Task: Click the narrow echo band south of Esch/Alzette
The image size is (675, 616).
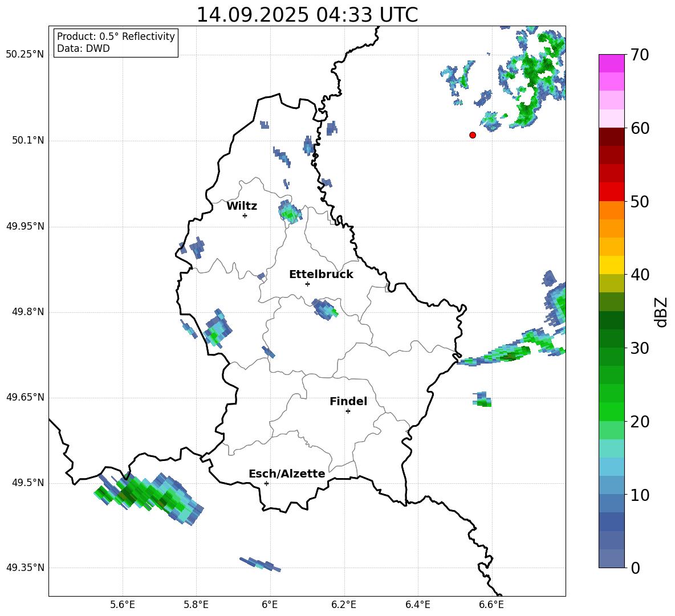Action: coord(260,564)
